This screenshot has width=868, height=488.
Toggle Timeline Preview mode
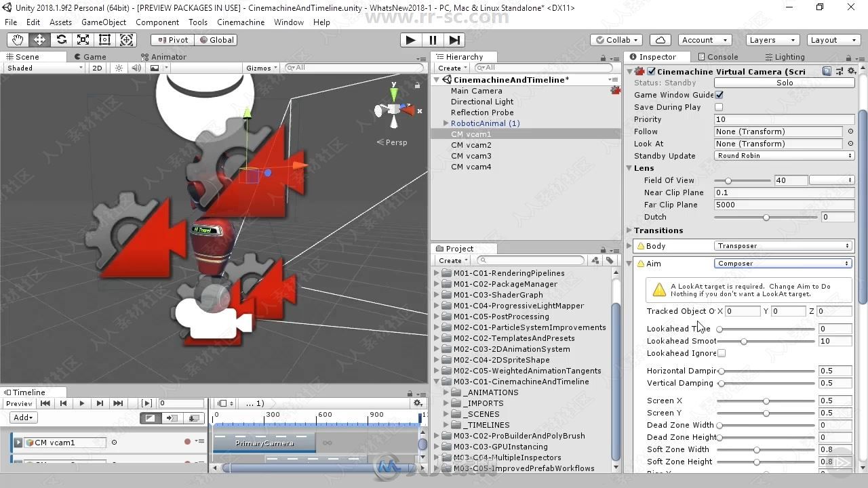point(19,403)
